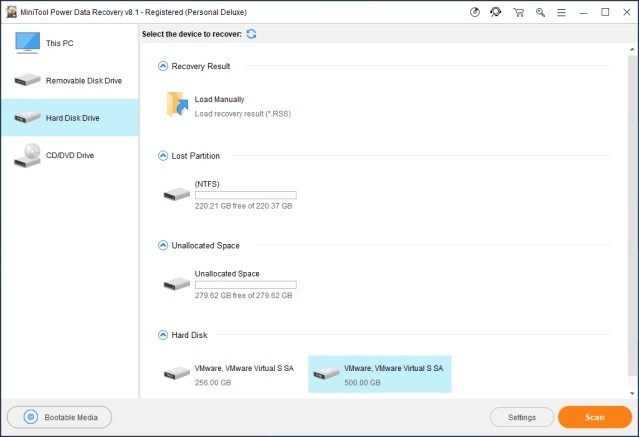
Task: Click the Scan button
Action: (595, 417)
